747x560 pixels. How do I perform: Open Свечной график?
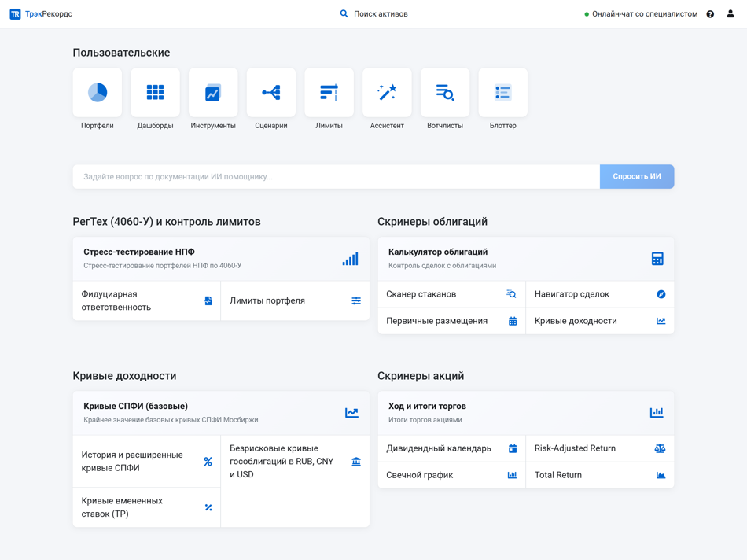(451, 475)
